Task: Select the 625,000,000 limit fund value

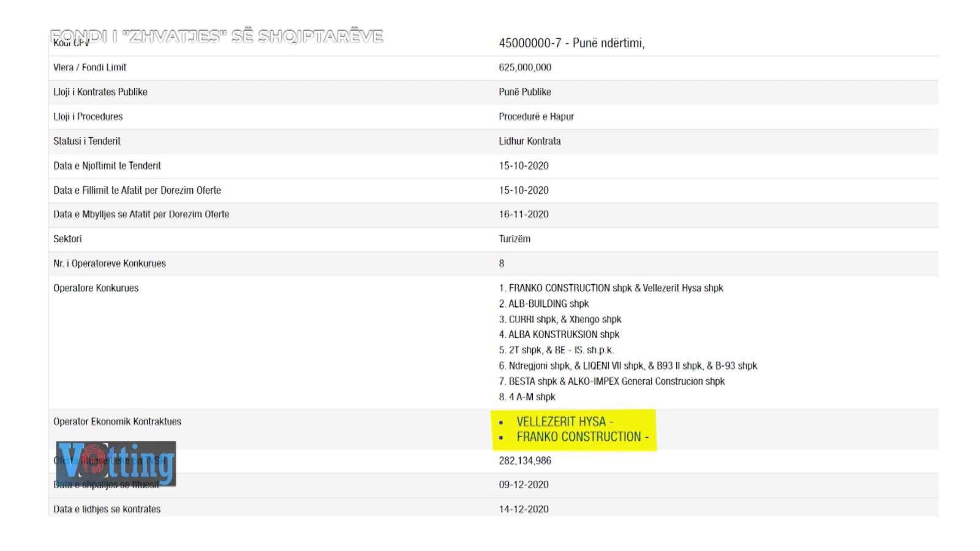Action: [525, 67]
